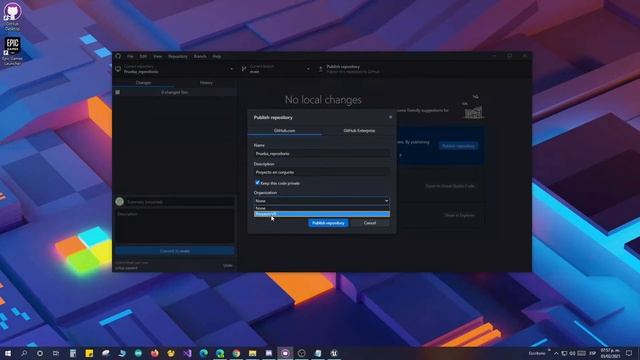The width and height of the screenshot is (640, 360).
Task: Click the taskbar Search magnifier icon
Action: tap(24, 353)
